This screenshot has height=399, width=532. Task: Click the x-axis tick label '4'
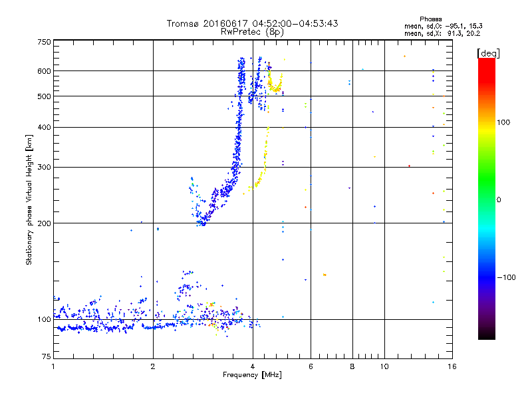pyautogui.click(x=253, y=366)
